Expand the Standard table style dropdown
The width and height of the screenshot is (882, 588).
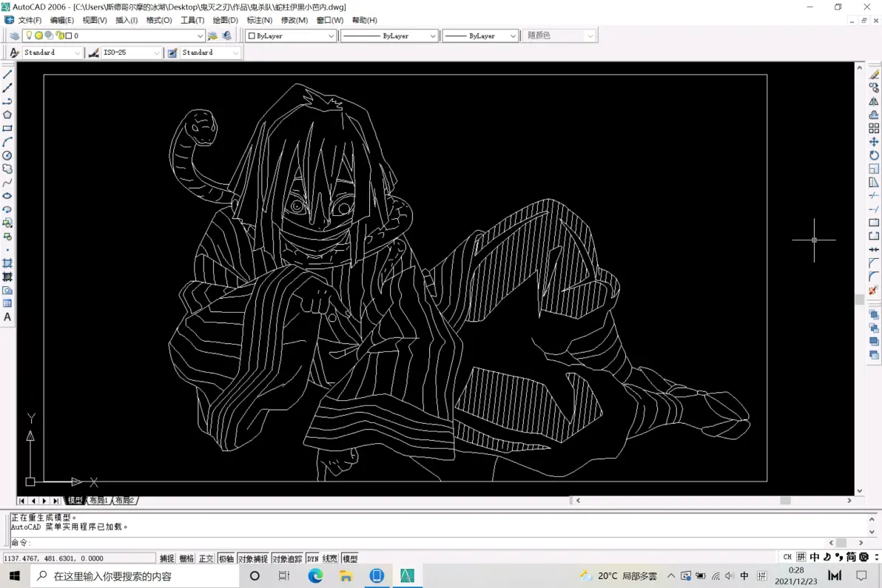coord(235,53)
